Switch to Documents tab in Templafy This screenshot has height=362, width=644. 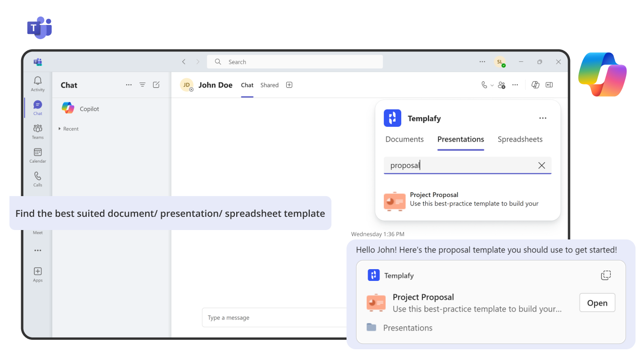405,140
